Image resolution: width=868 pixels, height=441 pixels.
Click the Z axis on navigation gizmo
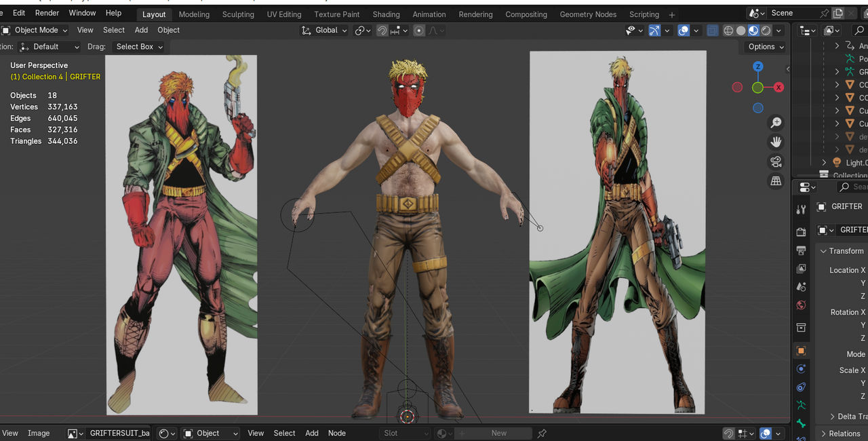click(x=758, y=66)
